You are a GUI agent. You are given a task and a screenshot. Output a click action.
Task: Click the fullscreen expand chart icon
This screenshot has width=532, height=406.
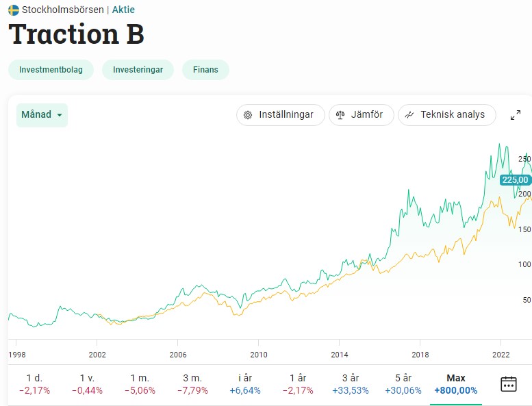point(516,115)
